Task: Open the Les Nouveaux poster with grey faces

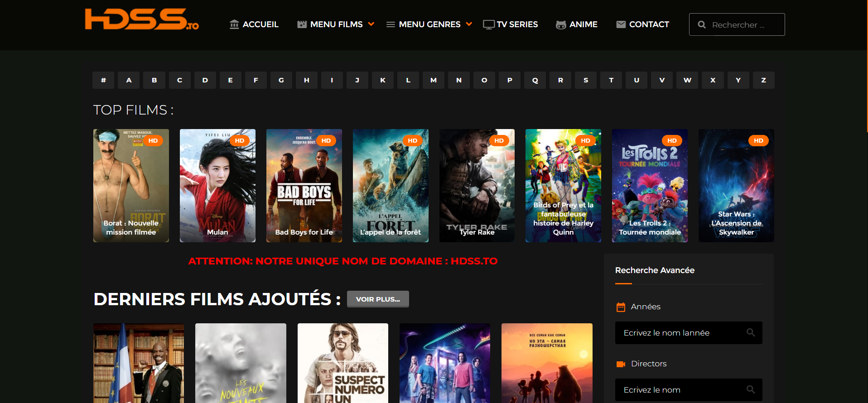Action: 241,363
